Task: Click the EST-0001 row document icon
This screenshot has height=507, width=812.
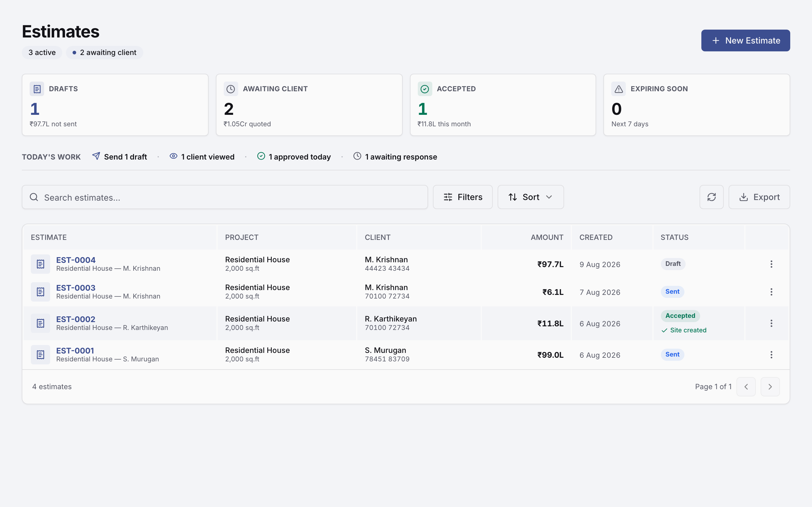Action: click(40, 355)
